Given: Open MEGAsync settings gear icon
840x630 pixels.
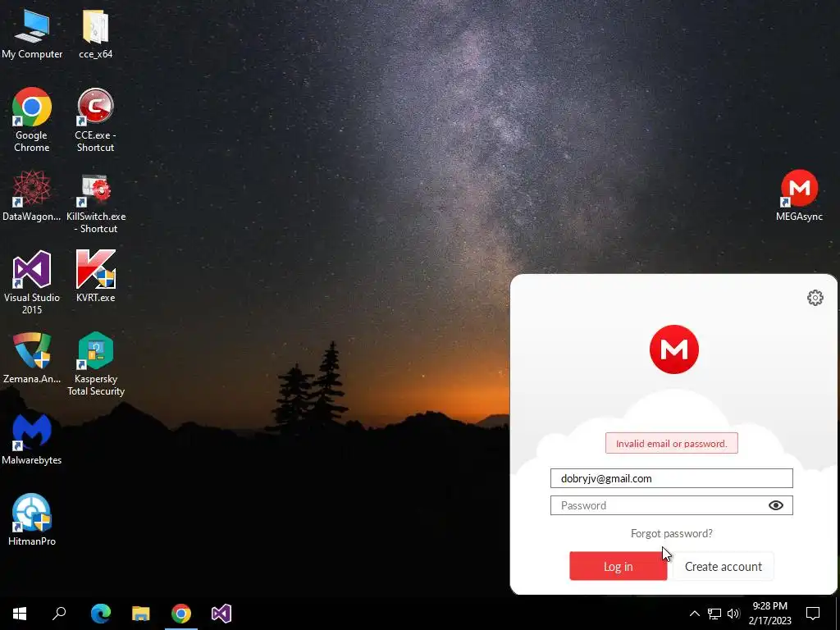Looking at the screenshot, I should point(815,298).
